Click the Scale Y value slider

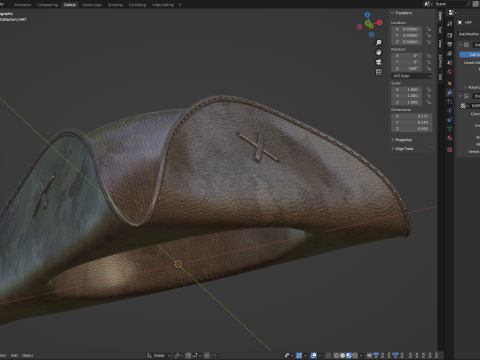(x=406, y=96)
